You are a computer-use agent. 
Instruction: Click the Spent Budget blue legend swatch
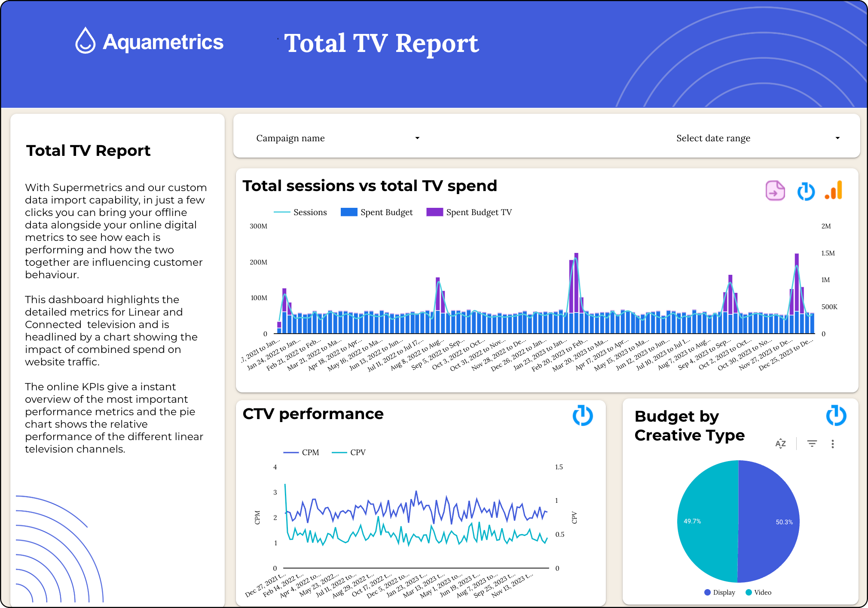[348, 212]
